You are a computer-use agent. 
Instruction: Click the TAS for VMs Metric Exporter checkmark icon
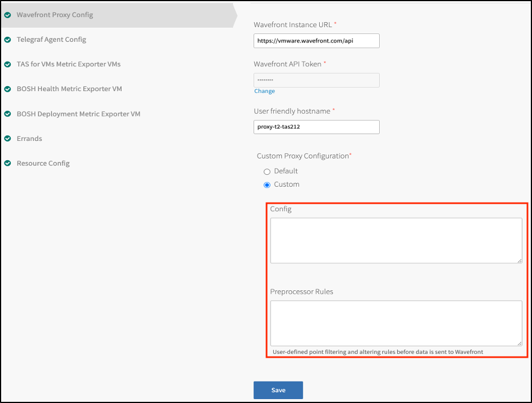coord(7,65)
